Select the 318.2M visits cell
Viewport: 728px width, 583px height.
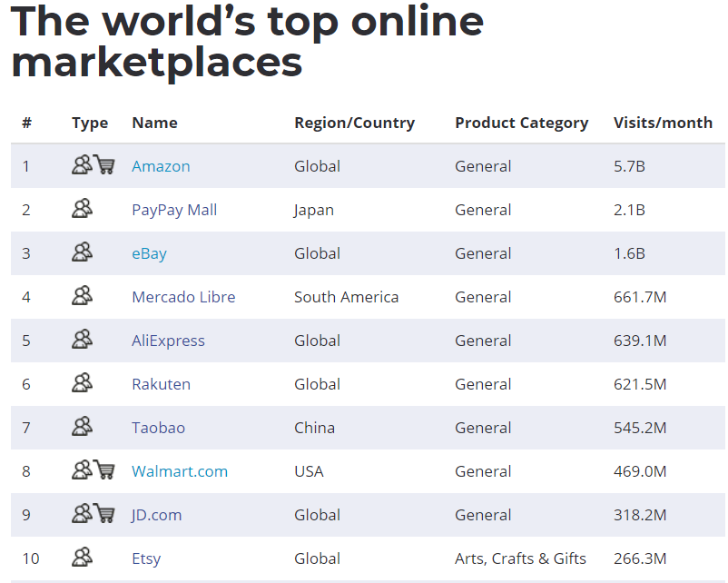[640, 515]
